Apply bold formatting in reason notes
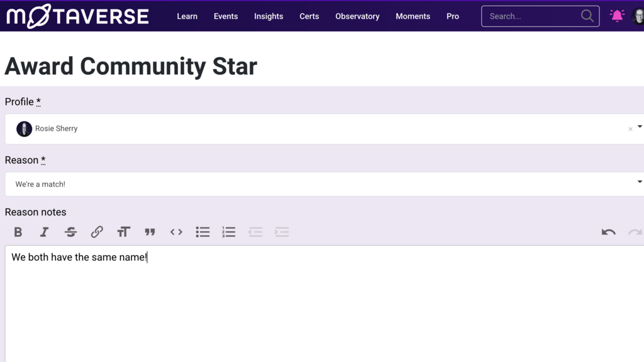Image resolution: width=644 pixels, height=362 pixels. [18, 232]
